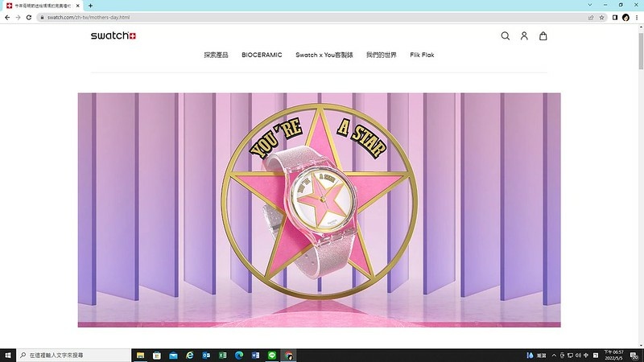Screen dimensions: 644x362
Task: Open the browser side panel
Action: tap(615, 17)
